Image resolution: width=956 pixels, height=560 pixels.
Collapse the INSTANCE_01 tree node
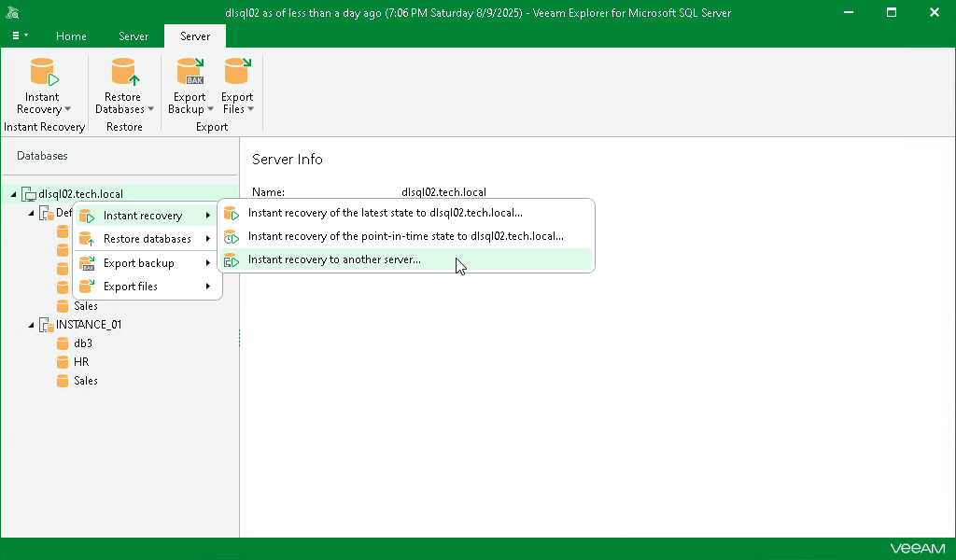tap(32, 324)
